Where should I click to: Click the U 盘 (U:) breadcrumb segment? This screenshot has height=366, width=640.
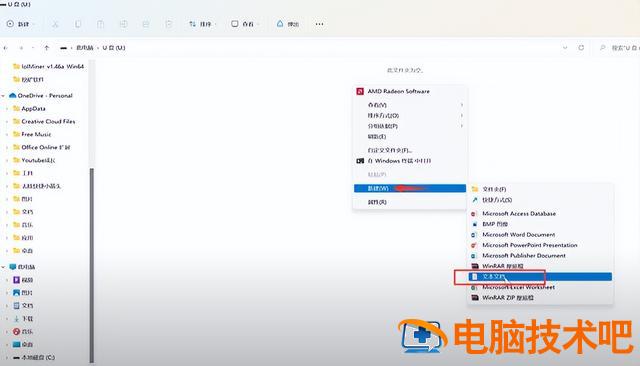113,48
